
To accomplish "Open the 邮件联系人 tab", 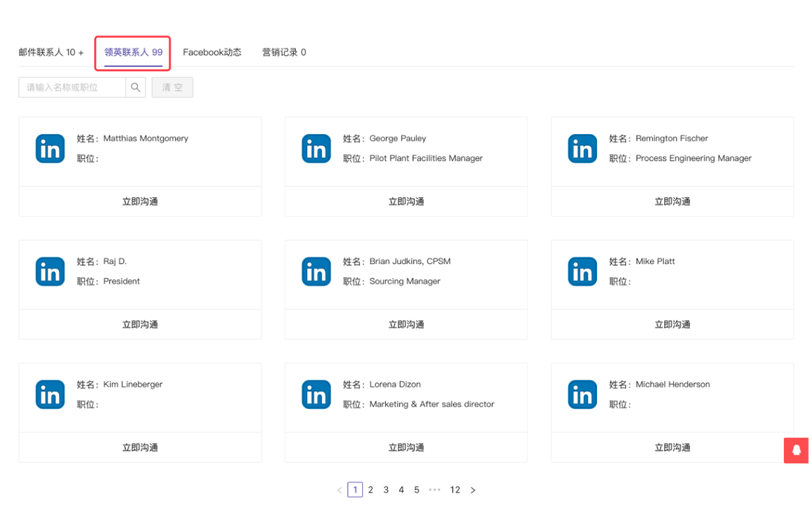I will click(51, 52).
